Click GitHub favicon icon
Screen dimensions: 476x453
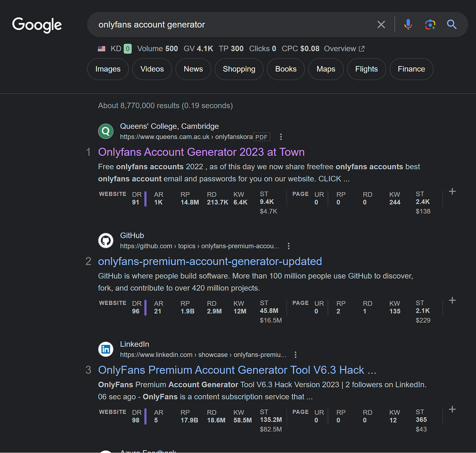(106, 241)
